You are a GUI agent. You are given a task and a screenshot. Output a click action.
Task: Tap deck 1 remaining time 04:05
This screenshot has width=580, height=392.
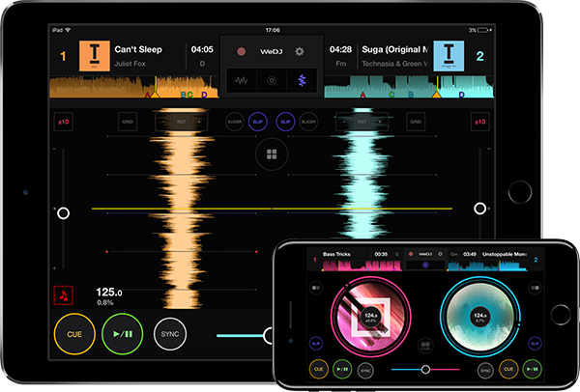pos(202,49)
